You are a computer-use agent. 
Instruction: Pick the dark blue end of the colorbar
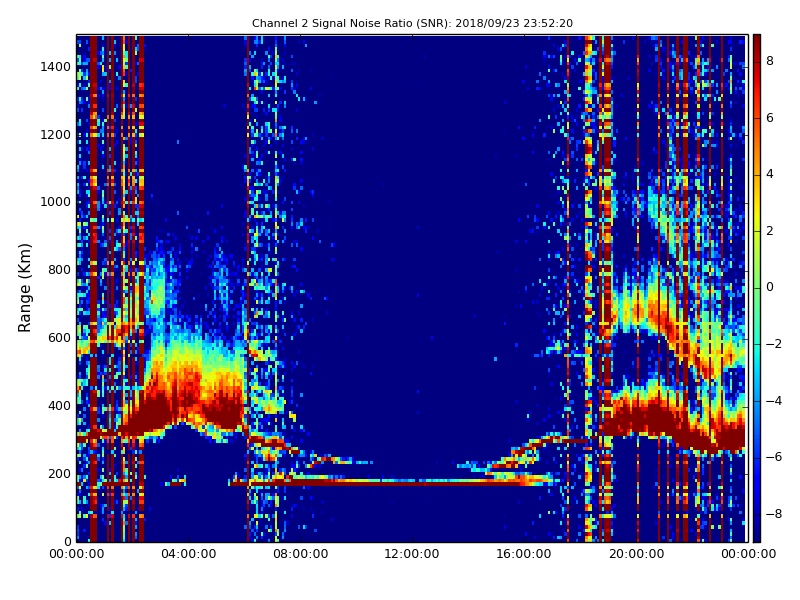[x=756, y=536]
